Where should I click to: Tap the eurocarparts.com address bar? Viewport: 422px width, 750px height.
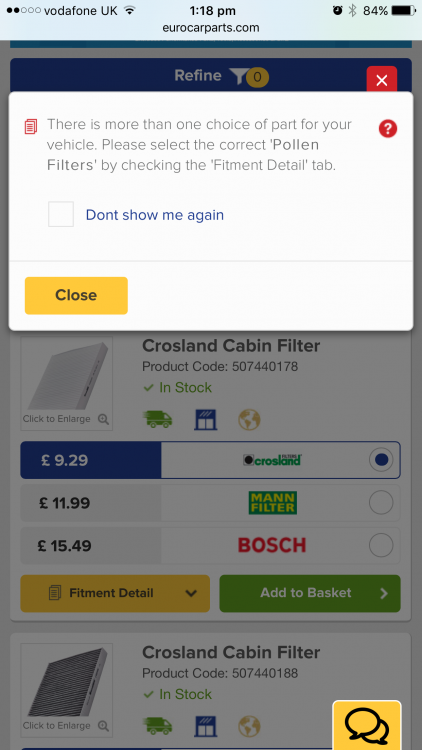coord(211,28)
